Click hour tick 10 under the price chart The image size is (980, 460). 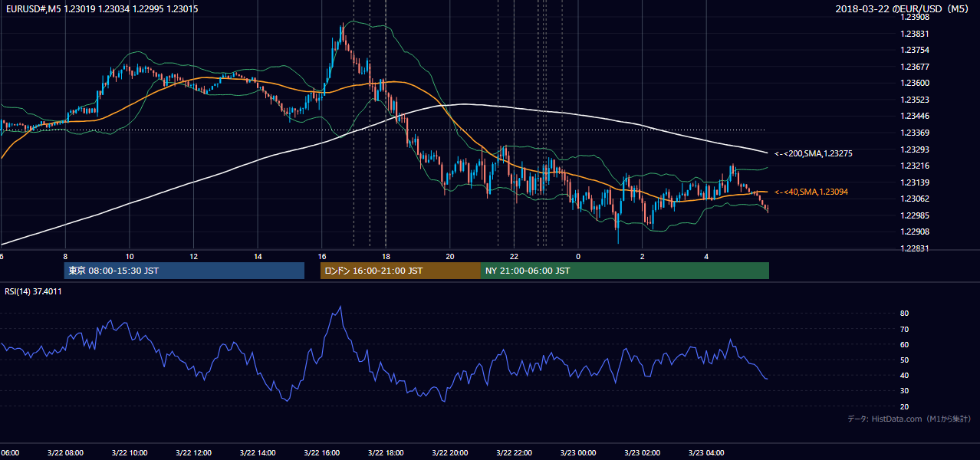[130, 256]
